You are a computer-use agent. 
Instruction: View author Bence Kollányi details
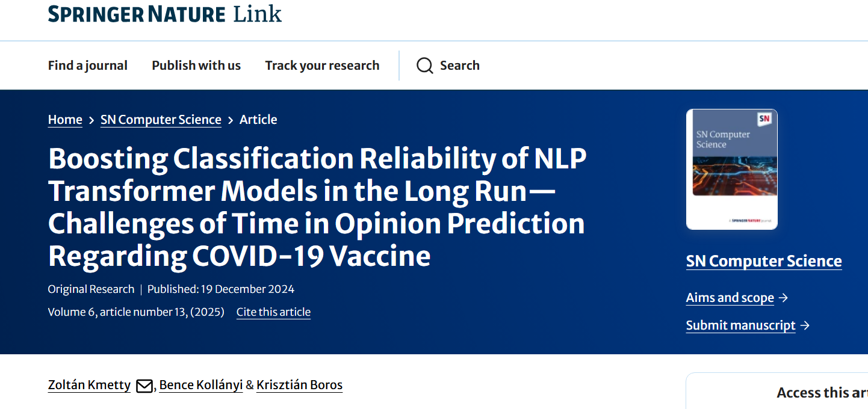[202, 385]
